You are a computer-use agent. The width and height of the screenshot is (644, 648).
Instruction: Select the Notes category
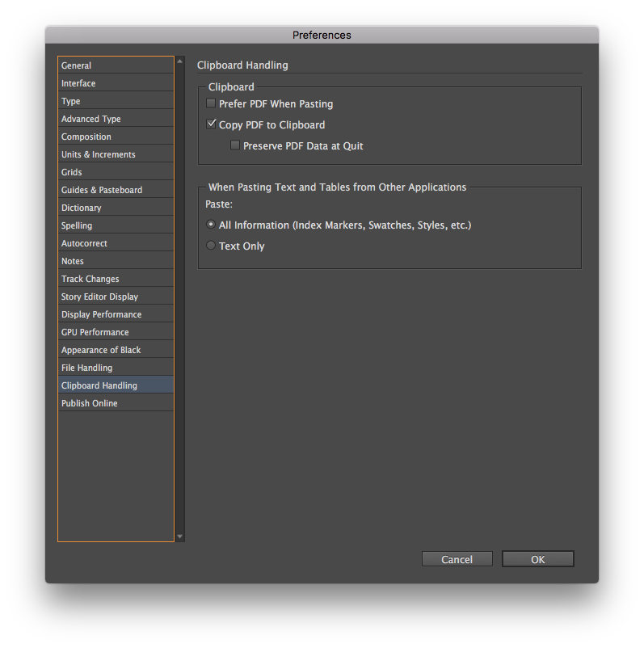pyautogui.click(x=116, y=261)
